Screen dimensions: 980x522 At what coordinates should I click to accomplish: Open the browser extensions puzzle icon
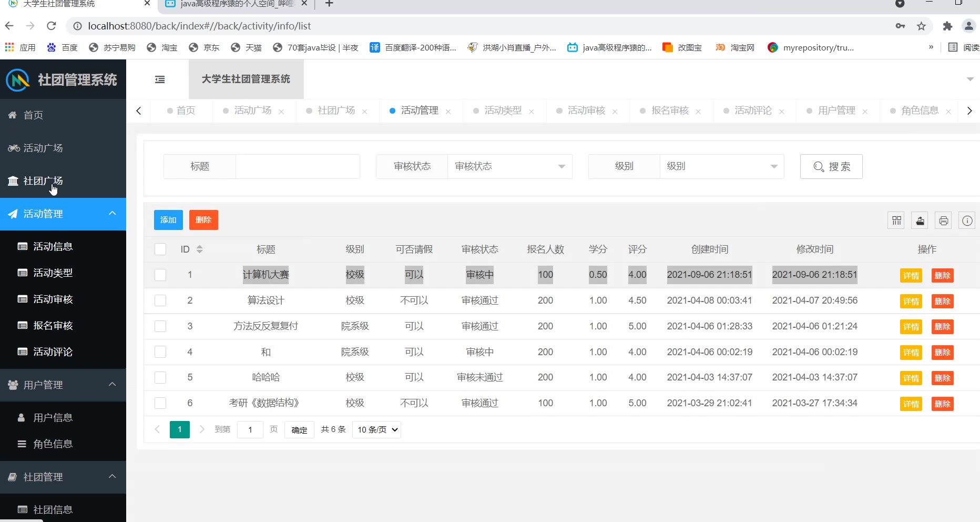[947, 26]
